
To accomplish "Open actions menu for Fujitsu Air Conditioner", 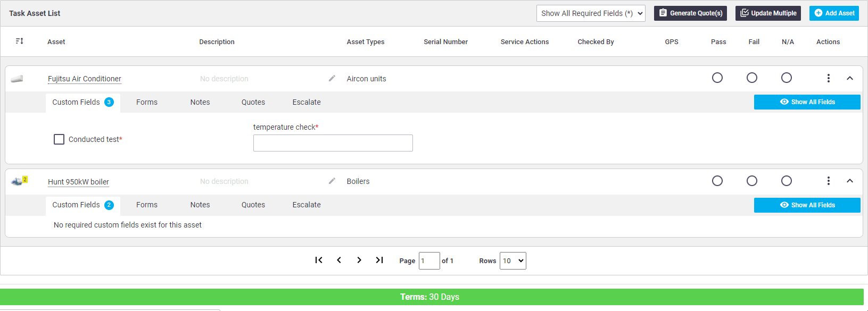I will [x=829, y=78].
